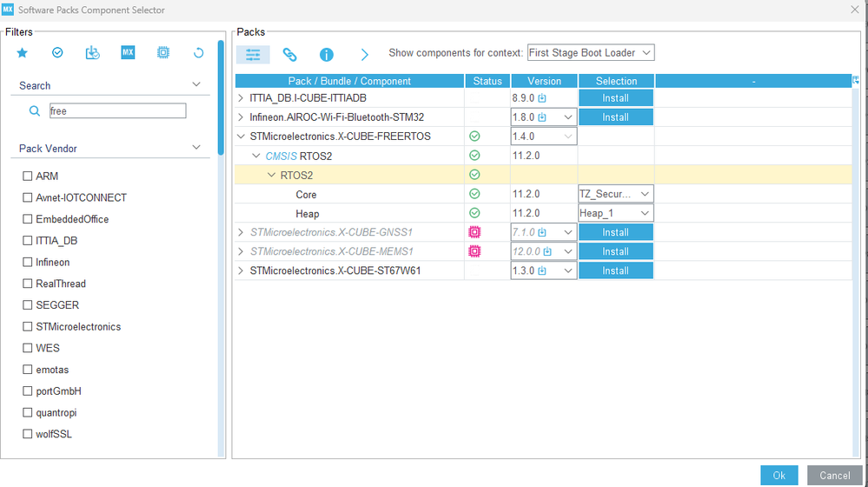Click the green status check of X-CUBE-FREERTOS
Viewport: 868px width, 487px height.
pyautogui.click(x=474, y=137)
